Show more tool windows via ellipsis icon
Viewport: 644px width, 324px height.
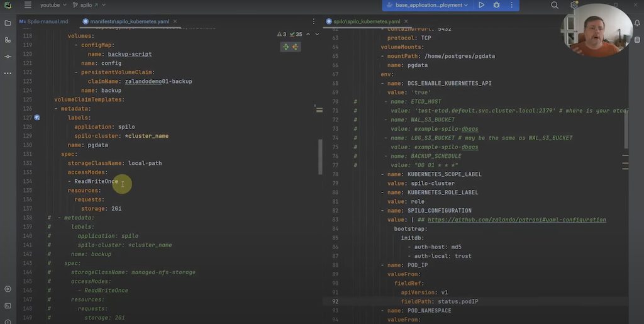point(8,73)
